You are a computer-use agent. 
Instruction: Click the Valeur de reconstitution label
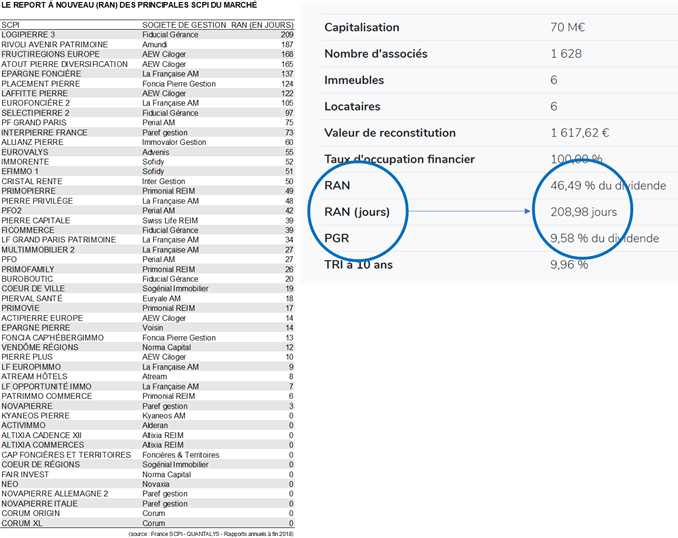point(390,133)
